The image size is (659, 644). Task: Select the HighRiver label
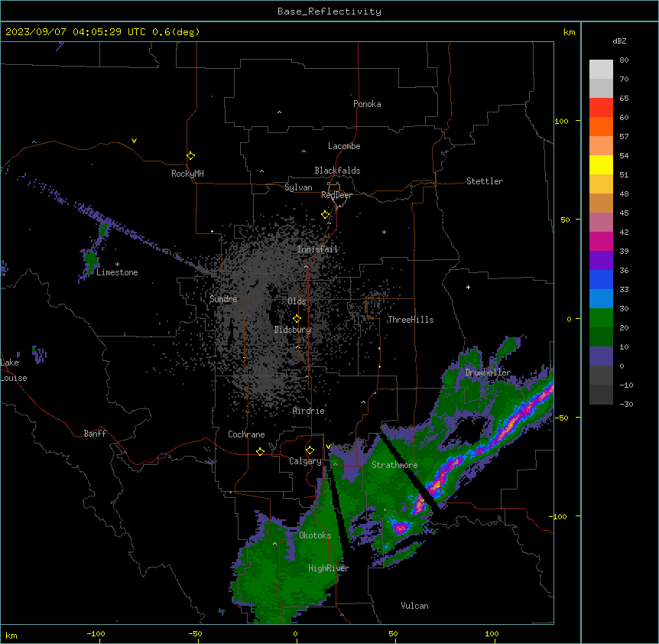[329, 568]
